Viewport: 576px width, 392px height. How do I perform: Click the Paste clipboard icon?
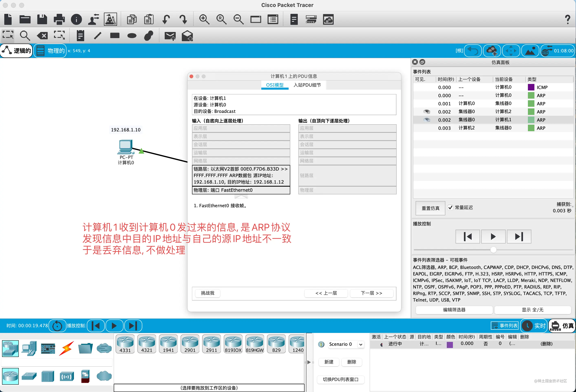point(149,19)
